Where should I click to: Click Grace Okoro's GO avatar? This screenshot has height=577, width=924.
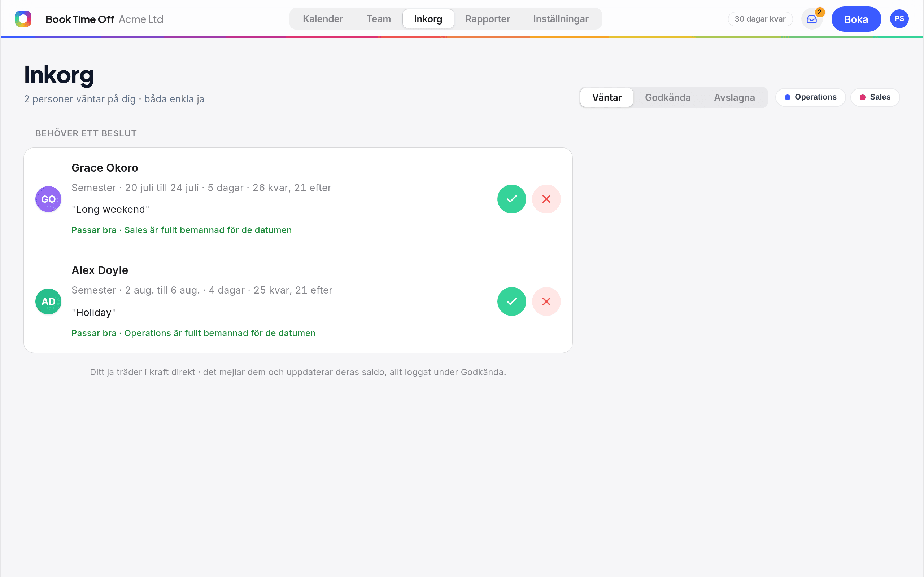click(x=48, y=199)
